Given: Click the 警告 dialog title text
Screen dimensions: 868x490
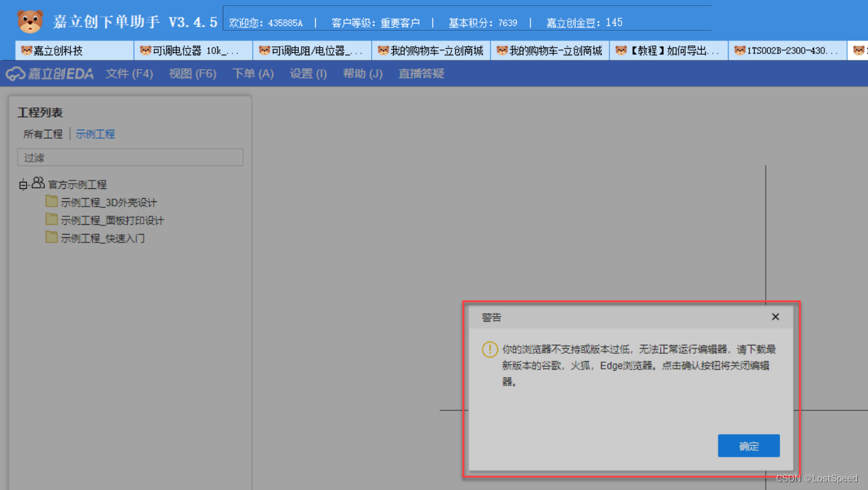Looking at the screenshot, I should (492, 317).
